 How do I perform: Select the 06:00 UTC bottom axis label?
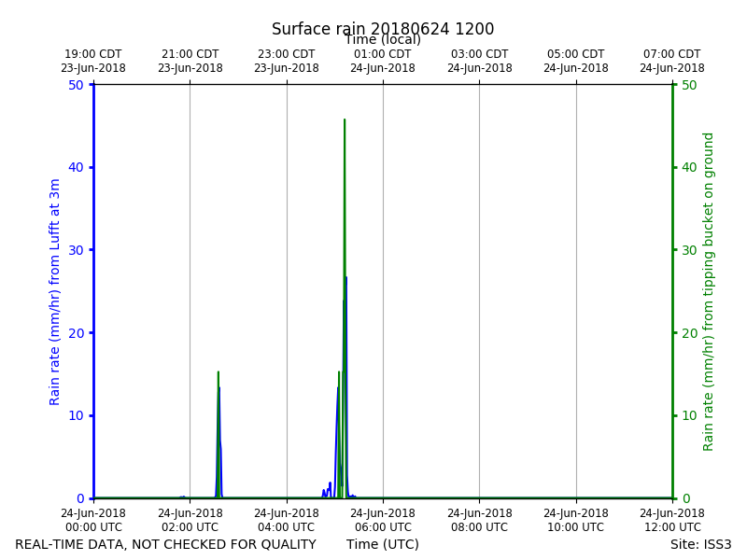coord(383,520)
